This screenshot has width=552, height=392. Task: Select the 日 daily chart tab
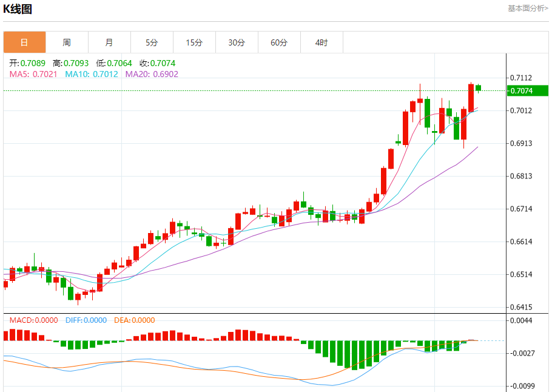(25, 42)
